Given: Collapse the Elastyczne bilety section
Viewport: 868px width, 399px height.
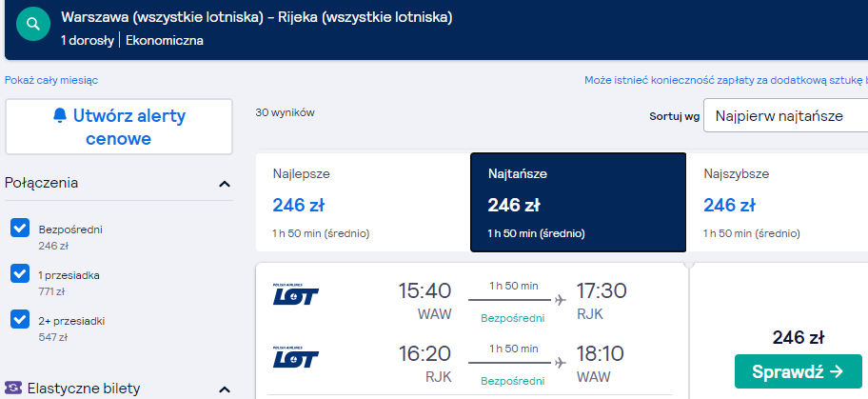Looking at the screenshot, I should coord(225,389).
